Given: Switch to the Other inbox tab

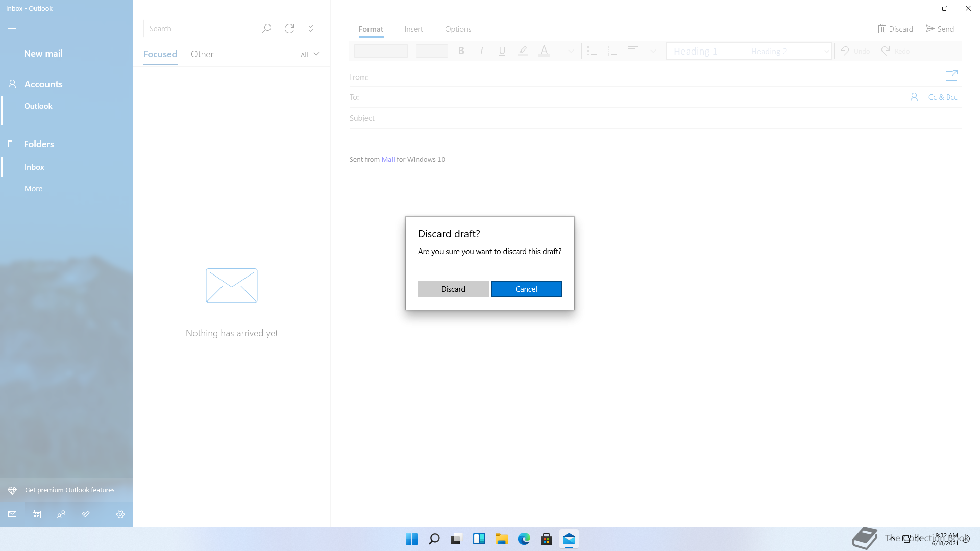Looking at the screenshot, I should pos(202,54).
